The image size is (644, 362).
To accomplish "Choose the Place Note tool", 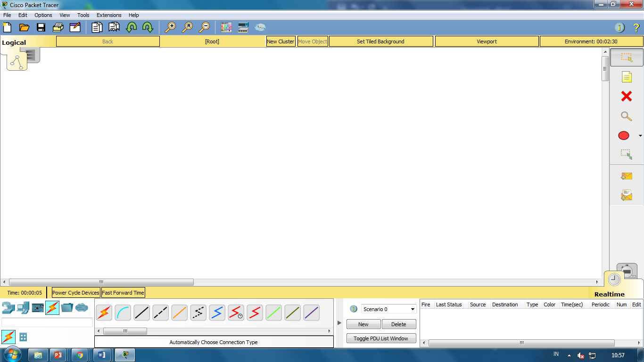I will tap(627, 77).
